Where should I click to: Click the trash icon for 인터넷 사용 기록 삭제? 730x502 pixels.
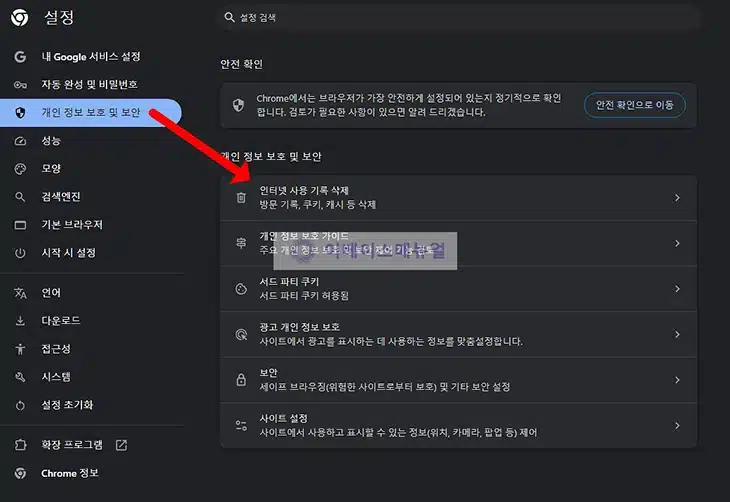pos(241,198)
